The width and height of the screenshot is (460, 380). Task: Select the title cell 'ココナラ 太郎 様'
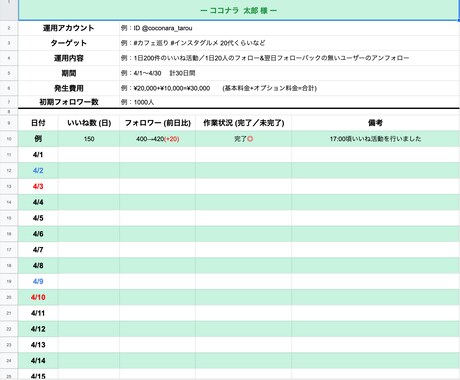[x=238, y=10]
